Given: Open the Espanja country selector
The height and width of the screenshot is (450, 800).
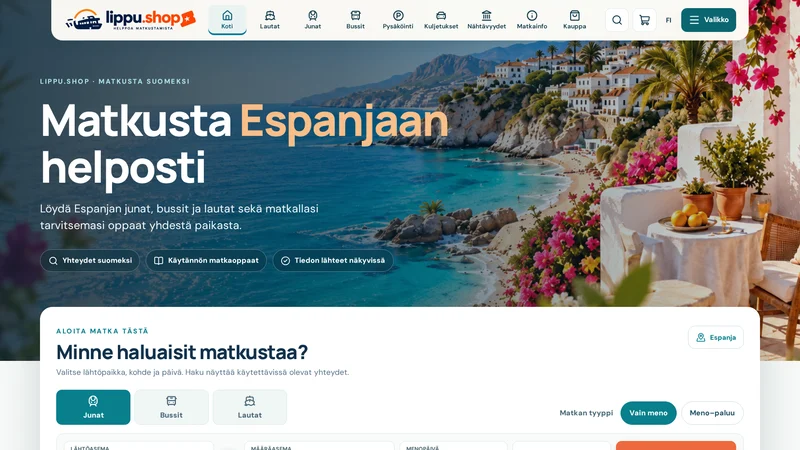Looking at the screenshot, I should [716, 337].
